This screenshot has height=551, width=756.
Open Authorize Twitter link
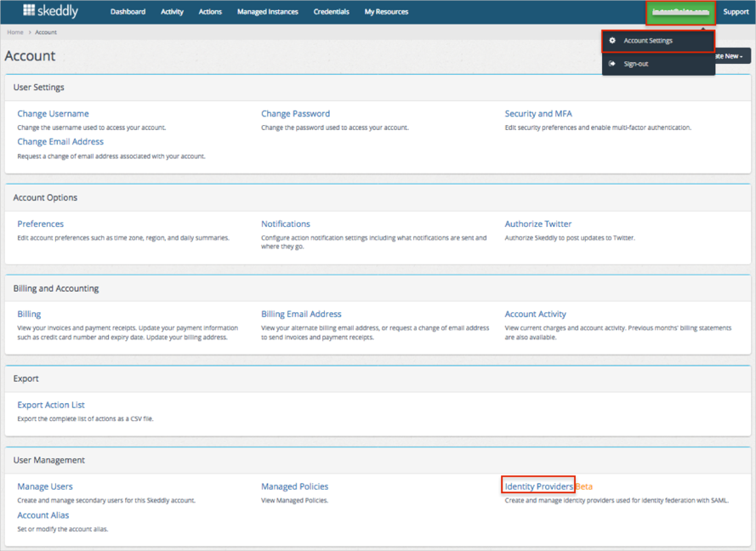537,224
